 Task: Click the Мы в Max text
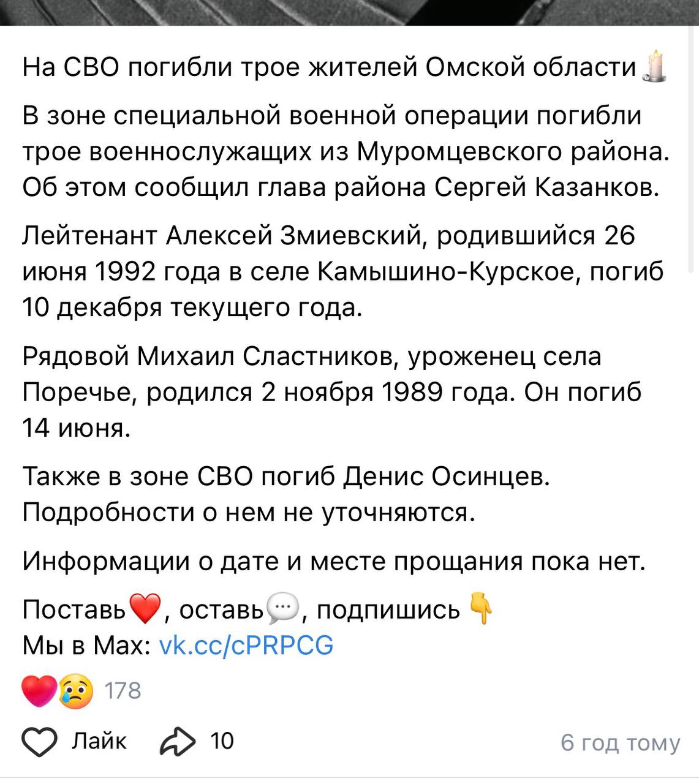click(86, 645)
